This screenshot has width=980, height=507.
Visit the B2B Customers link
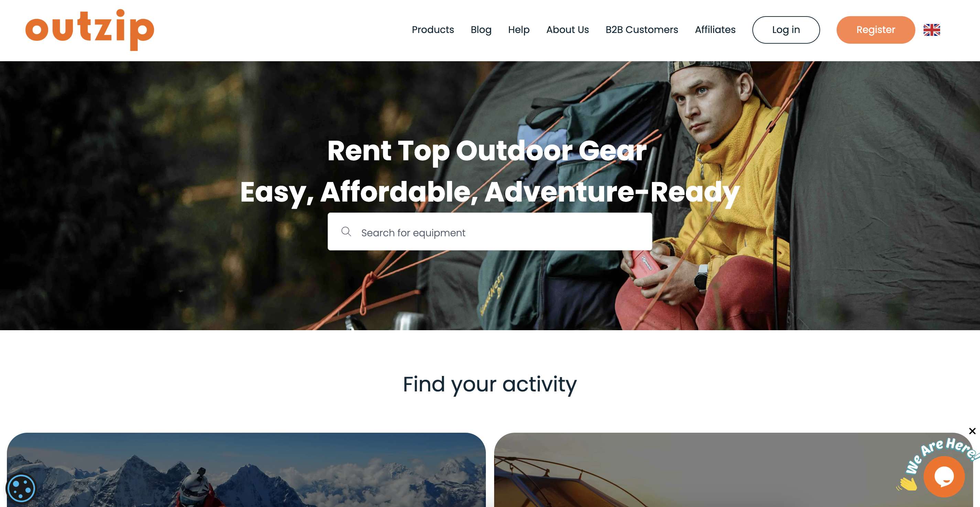(x=641, y=30)
